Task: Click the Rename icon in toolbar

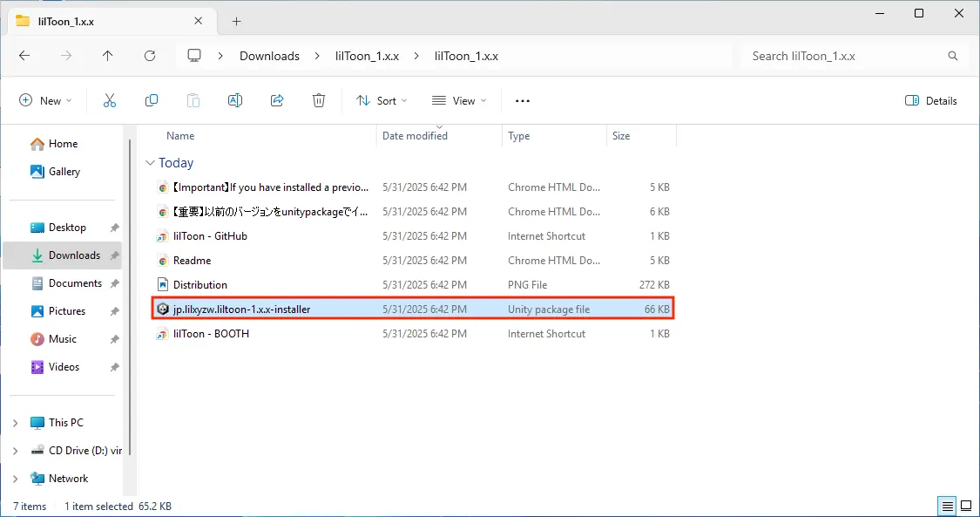Action: 234,100
